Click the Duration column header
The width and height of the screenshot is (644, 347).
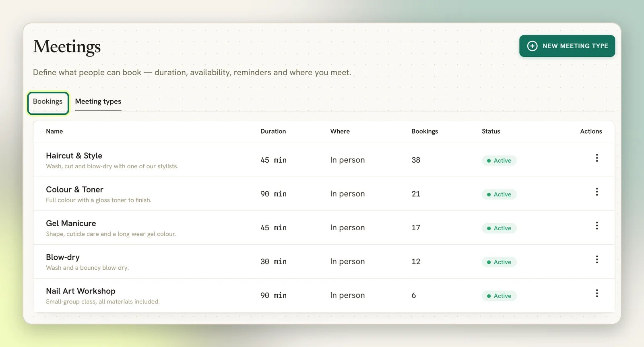click(273, 131)
